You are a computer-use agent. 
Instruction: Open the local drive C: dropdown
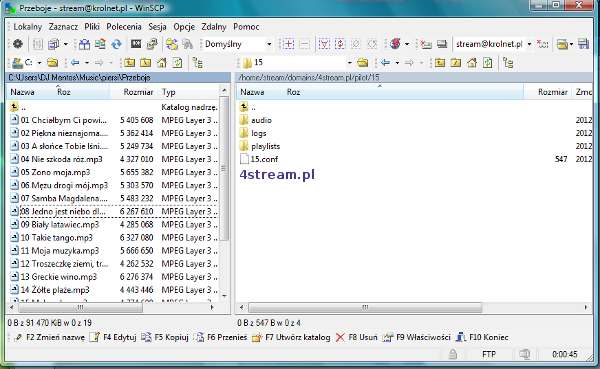tap(39, 63)
